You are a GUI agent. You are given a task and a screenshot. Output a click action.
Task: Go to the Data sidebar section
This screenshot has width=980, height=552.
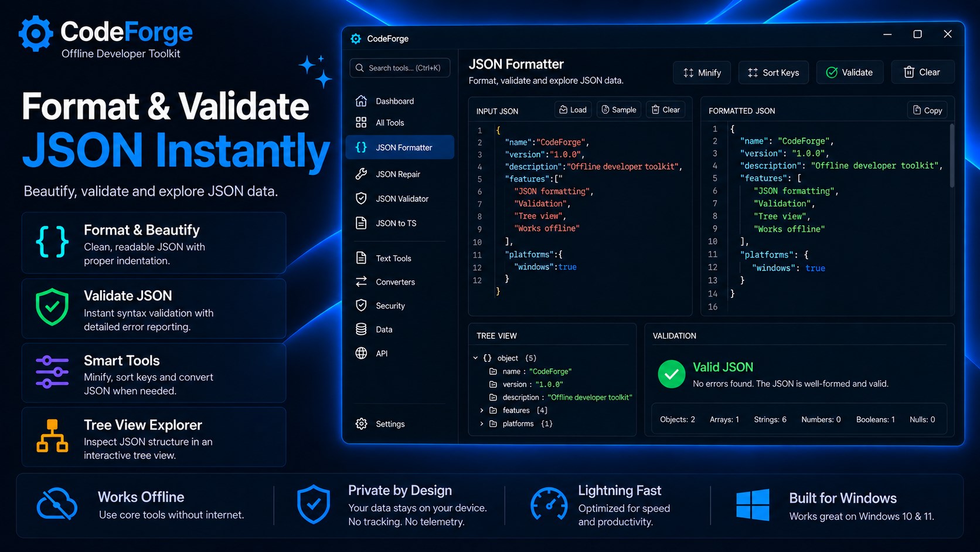[x=400, y=329]
